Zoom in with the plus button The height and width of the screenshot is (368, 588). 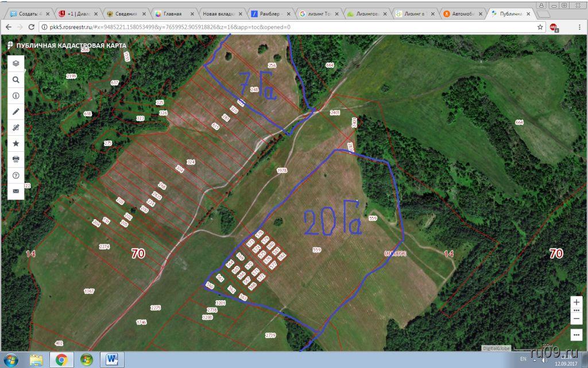pos(577,302)
